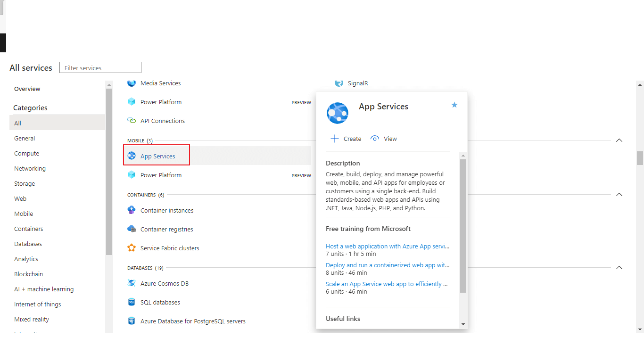Favorite App Services with the star icon
Viewport: 644px width, 362px height.
coord(454,105)
